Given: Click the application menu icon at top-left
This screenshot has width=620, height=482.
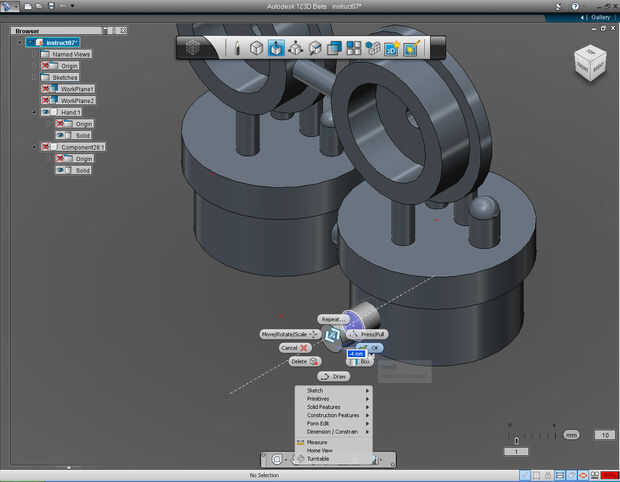Looking at the screenshot, I should 8,6.
